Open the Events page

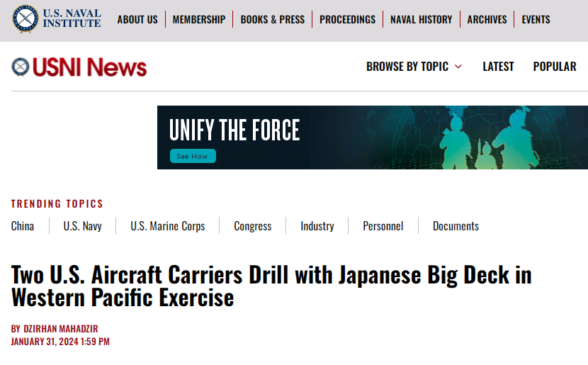[536, 19]
